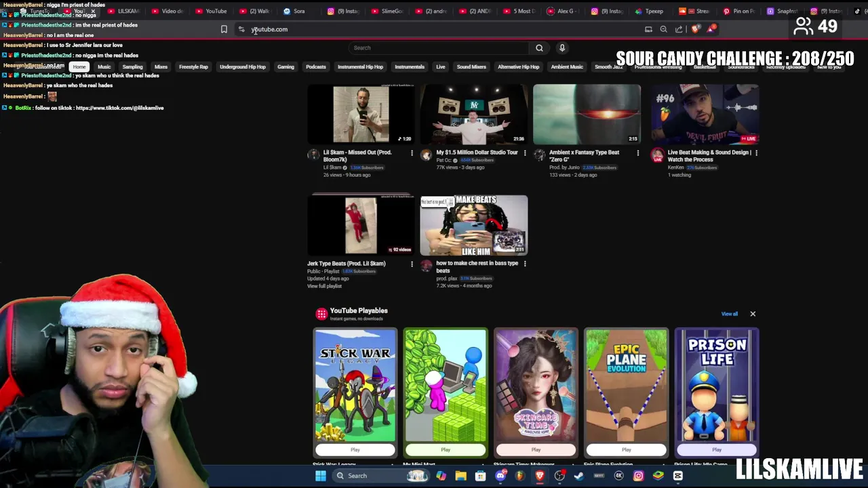The image size is (868, 488).
Task: Click the zoom magnifier in address bar
Action: click(663, 29)
